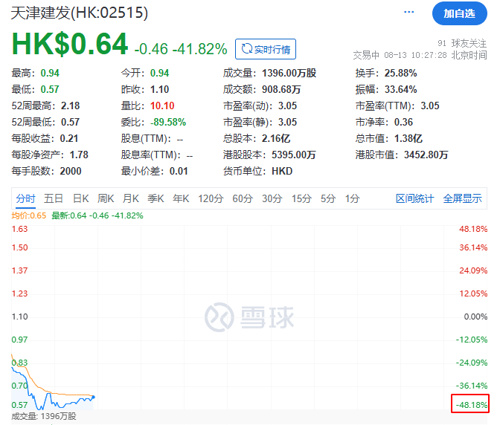Click the 市净率 value 0.36
The width and height of the screenshot is (500, 425).
click(x=403, y=122)
